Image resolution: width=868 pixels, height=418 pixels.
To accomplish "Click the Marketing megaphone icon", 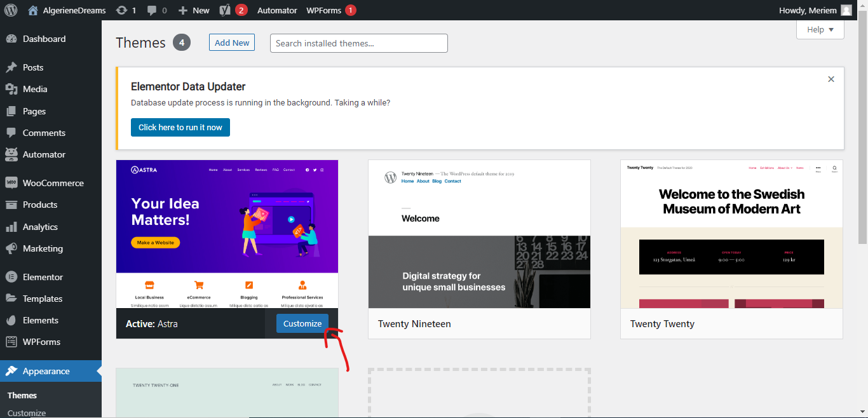I will [11, 248].
